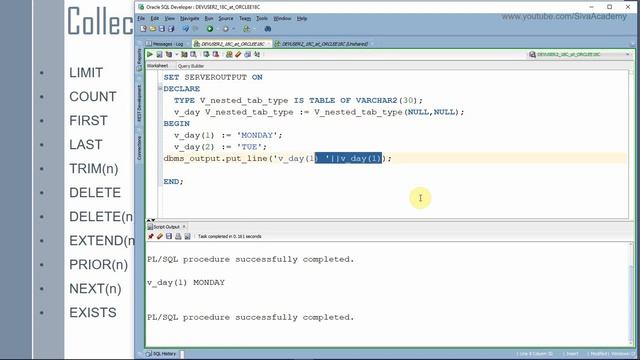Click the binoculars Find Database Object icon

(x=268, y=29)
